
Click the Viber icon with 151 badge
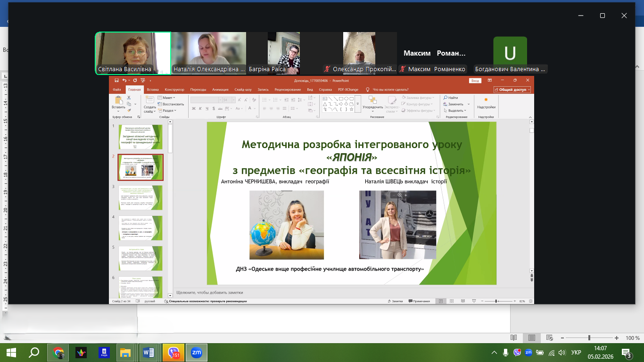(x=173, y=352)
